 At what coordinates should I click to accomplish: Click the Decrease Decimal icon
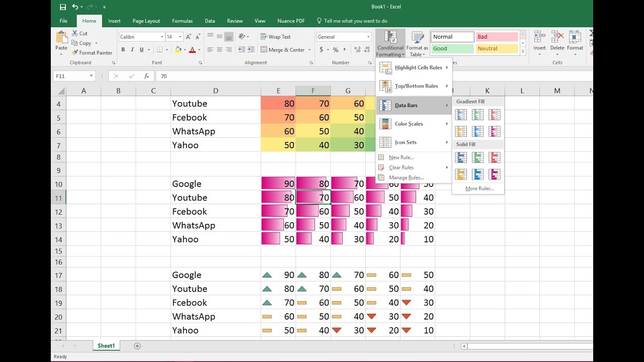click(366, 50)
